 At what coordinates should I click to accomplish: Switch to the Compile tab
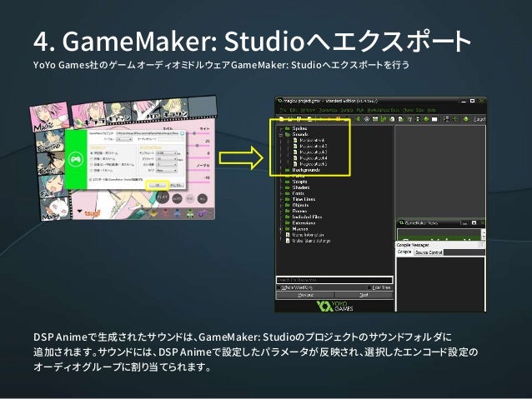tap(404, 252)
